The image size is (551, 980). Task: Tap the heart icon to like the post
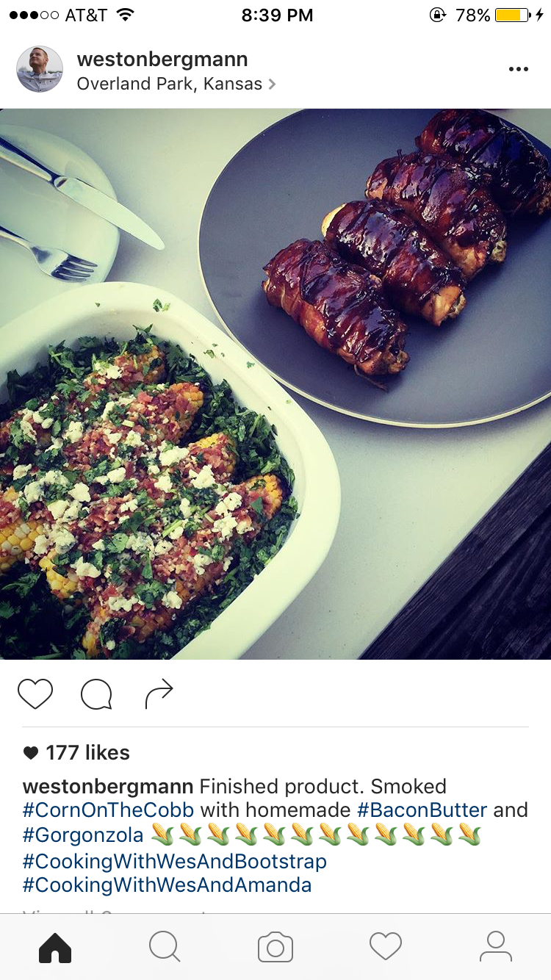(x=35, y=693)
